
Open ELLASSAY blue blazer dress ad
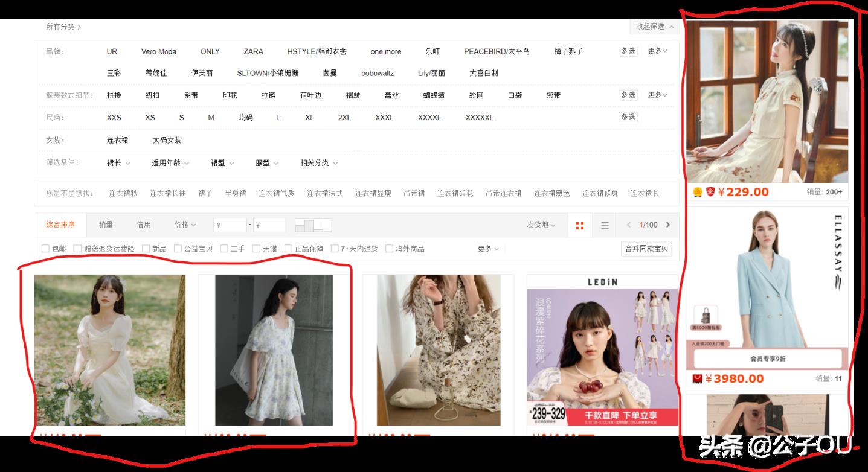767,289
